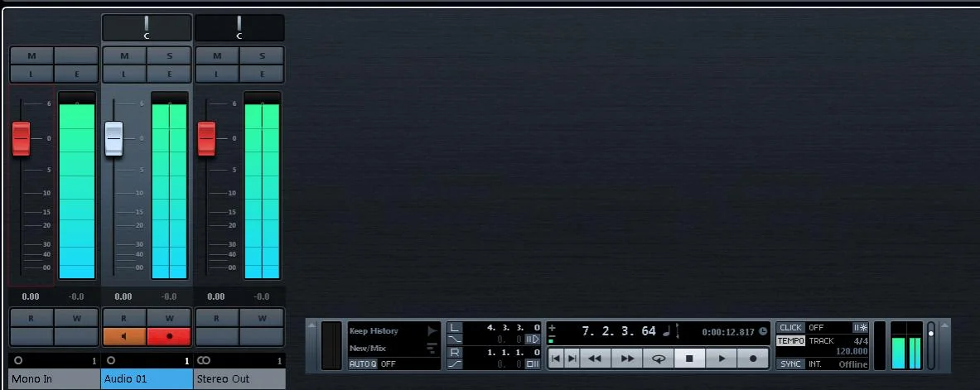Toggle the punch-in button

click(x=454, y=339)
